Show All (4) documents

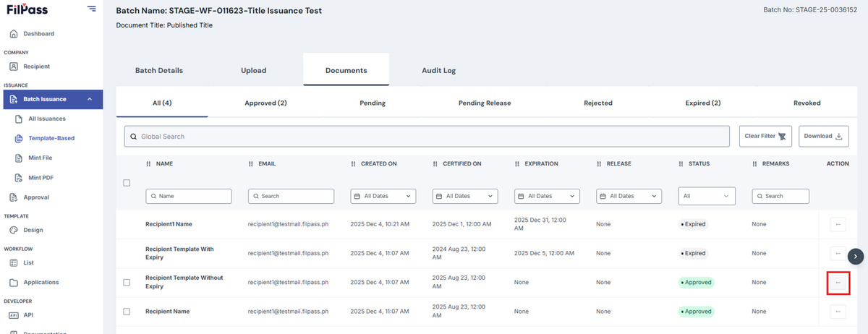pos(162,103)
